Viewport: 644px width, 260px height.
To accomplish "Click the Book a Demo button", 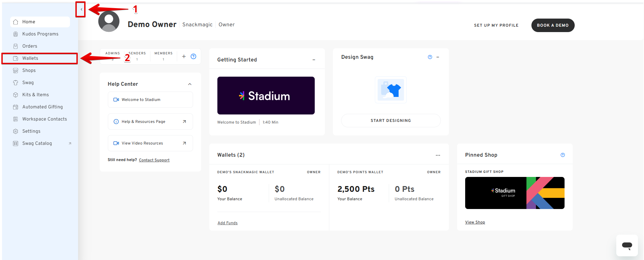I will [x=552, y=25].
